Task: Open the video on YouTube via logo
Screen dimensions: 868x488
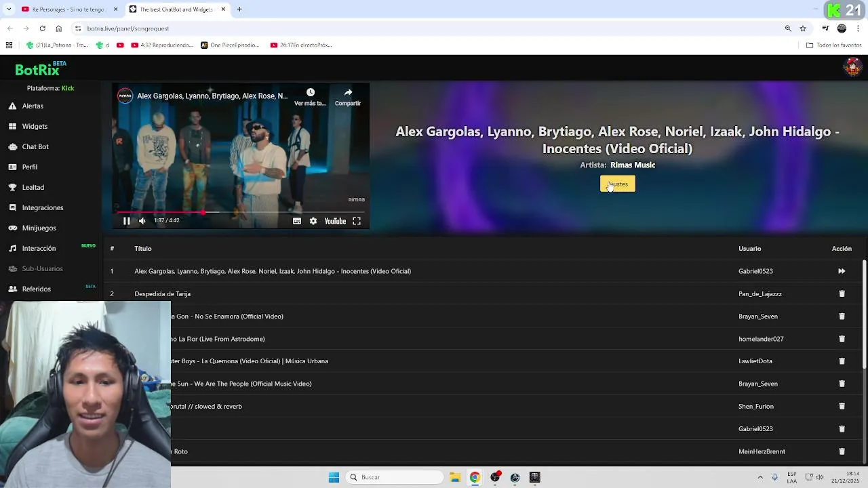Action: pyautogui.click(x=335, y=221)
